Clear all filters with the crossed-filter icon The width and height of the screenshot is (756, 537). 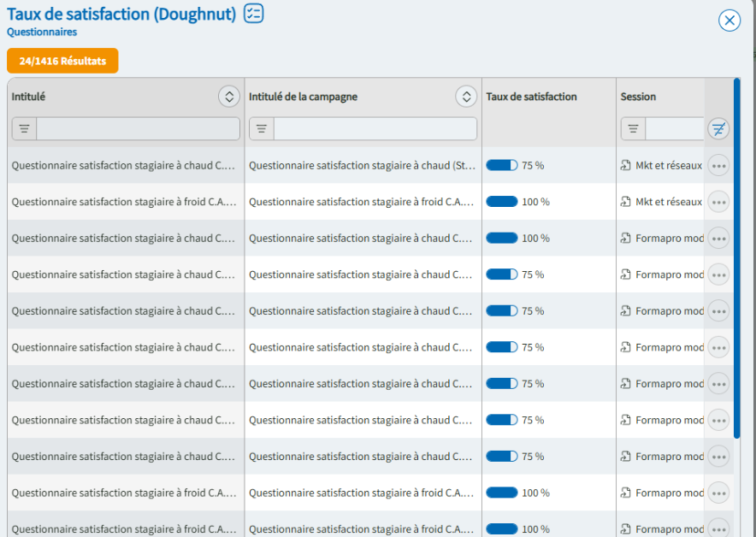point(718,129)
